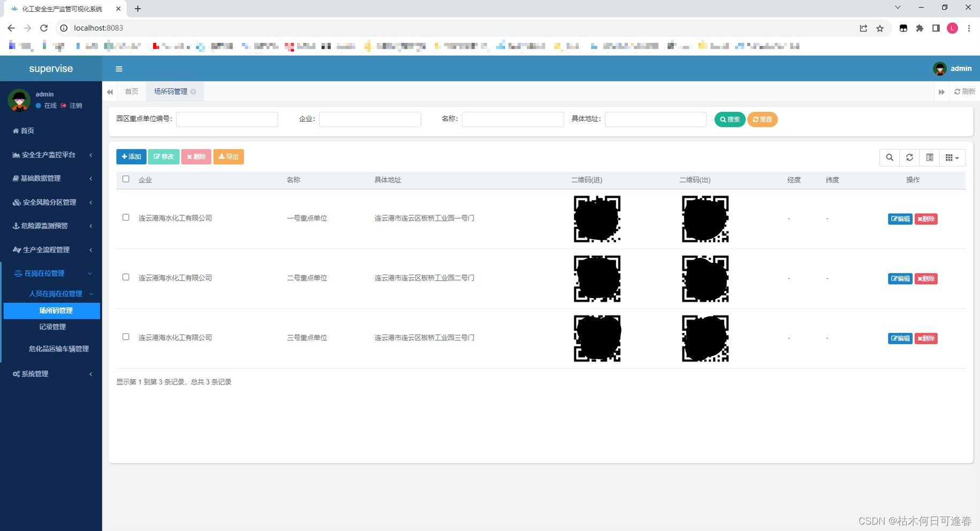Image resolution: width=980 pixels, height=531 pixels.
Task: Check the row for 三号重点单位
Action: click(x=126, y=337)
